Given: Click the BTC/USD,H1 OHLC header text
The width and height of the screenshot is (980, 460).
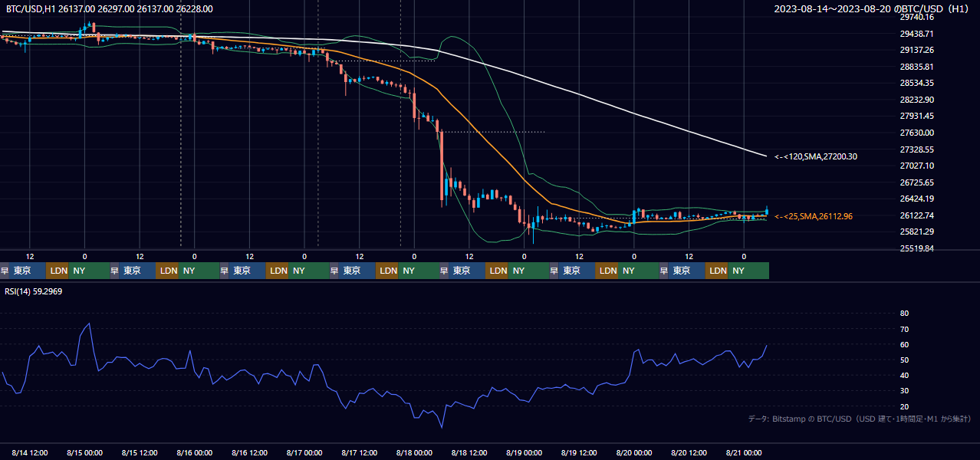Looking at the screenshot, I should 110,8.
